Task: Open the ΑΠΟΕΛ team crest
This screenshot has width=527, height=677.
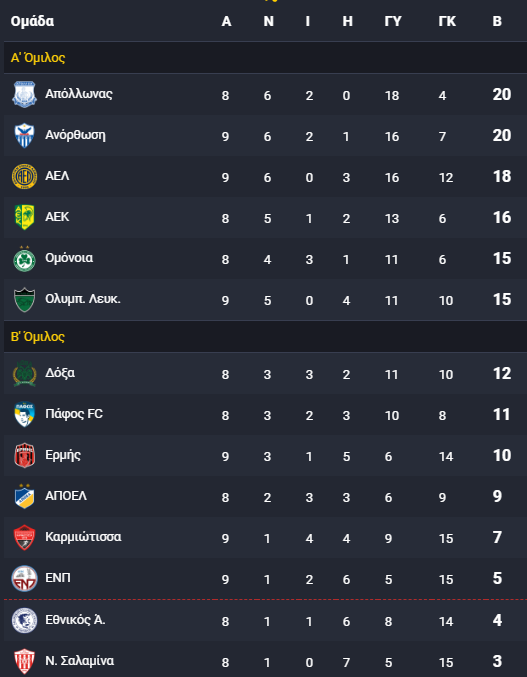Action: pyautogui.click(x=24, y=496)
